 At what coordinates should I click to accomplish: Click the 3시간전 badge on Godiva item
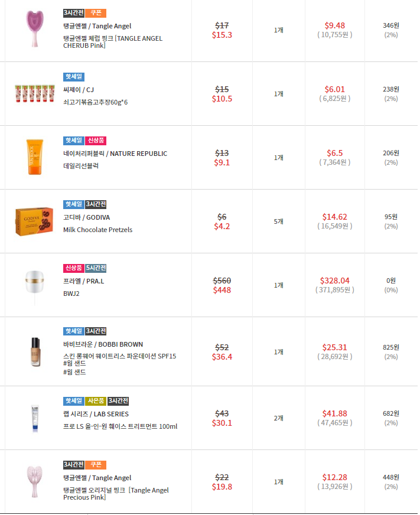(96, 204)
